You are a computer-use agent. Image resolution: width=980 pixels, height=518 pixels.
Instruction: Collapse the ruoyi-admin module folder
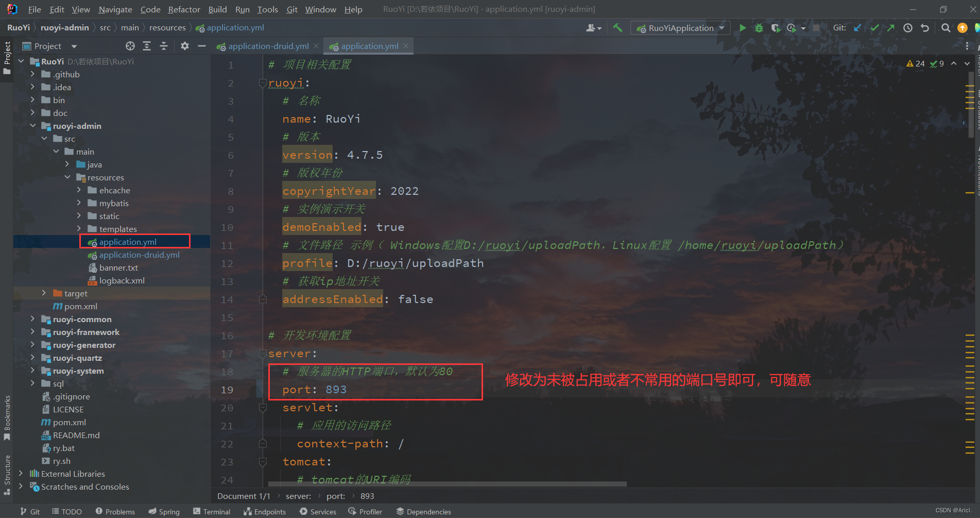[33, 126]
